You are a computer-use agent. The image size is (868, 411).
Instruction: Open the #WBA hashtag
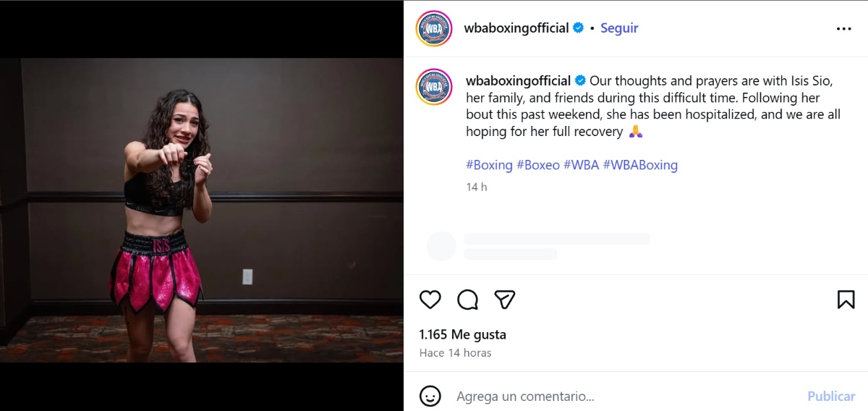coord(582,165)
